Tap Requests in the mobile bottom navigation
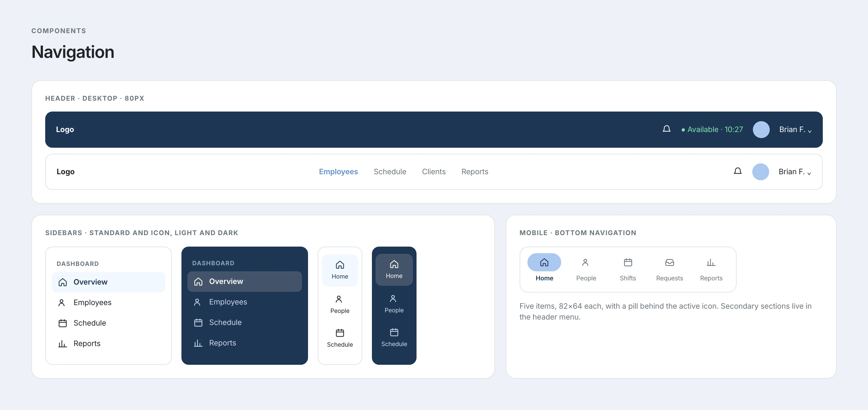868x410 pixels. tap(669, 269)
